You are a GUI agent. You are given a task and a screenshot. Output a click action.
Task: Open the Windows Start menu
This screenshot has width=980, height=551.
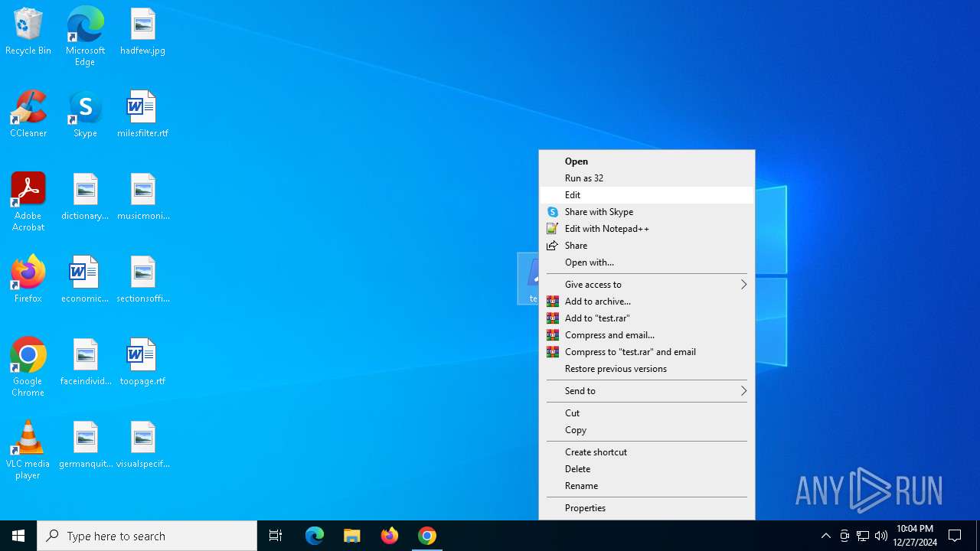point(18,536)
